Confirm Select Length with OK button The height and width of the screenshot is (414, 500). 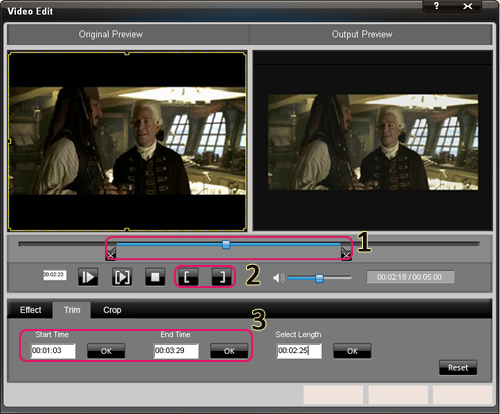click(352, 351)
